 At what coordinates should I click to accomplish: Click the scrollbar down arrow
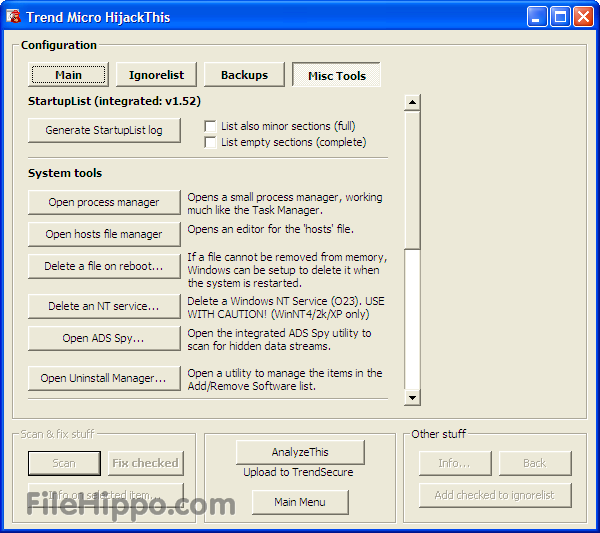point(412,398)
